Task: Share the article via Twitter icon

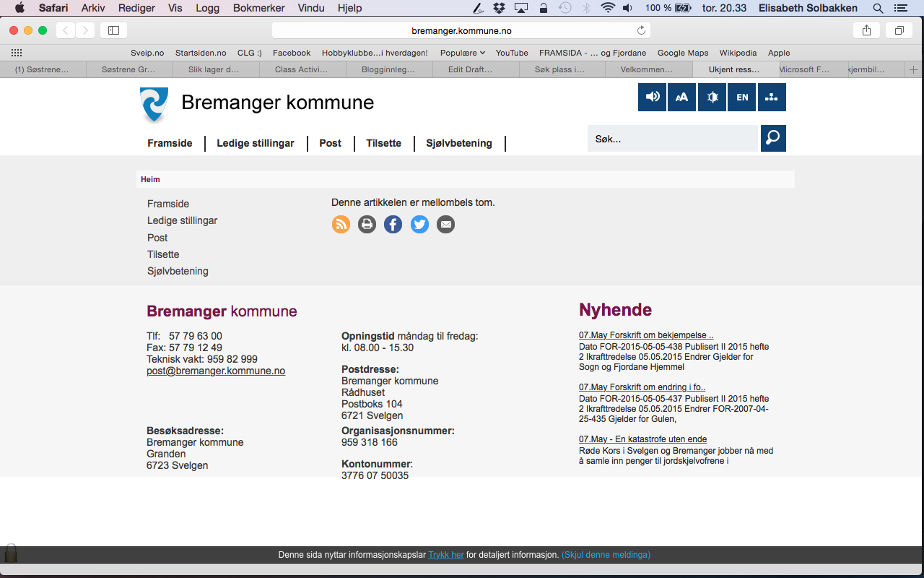Action: tap(419, 225)
